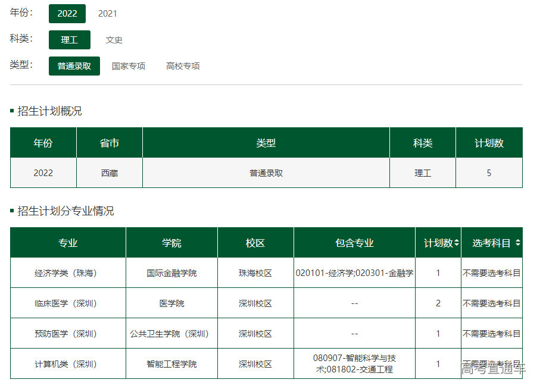Click the 学院 column header
This screenshot has width=543, height=392.
coord(171,243)
